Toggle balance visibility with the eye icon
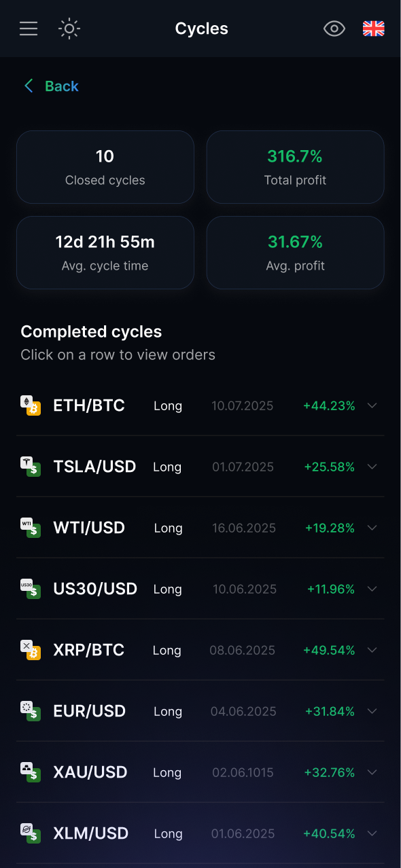Screen dimensions: 401x868 pyautogui.click(x=334, y=29)
